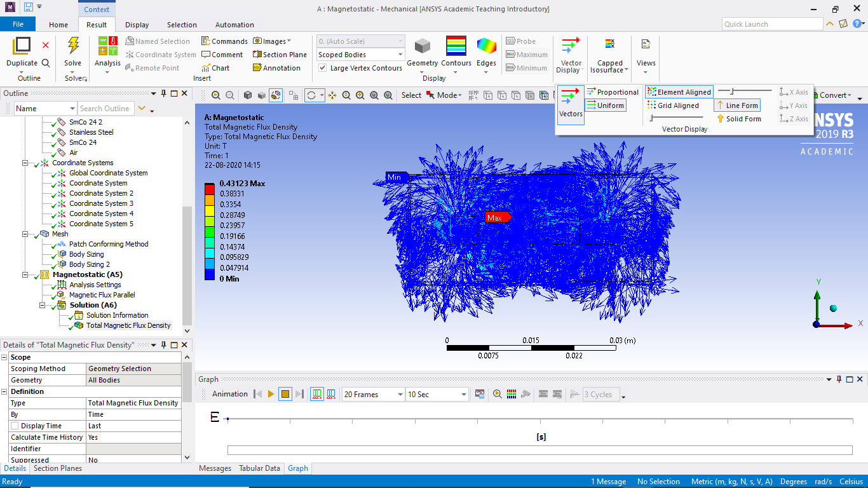
Task: Enable Grid Aligned vectors
Action: 673,105
